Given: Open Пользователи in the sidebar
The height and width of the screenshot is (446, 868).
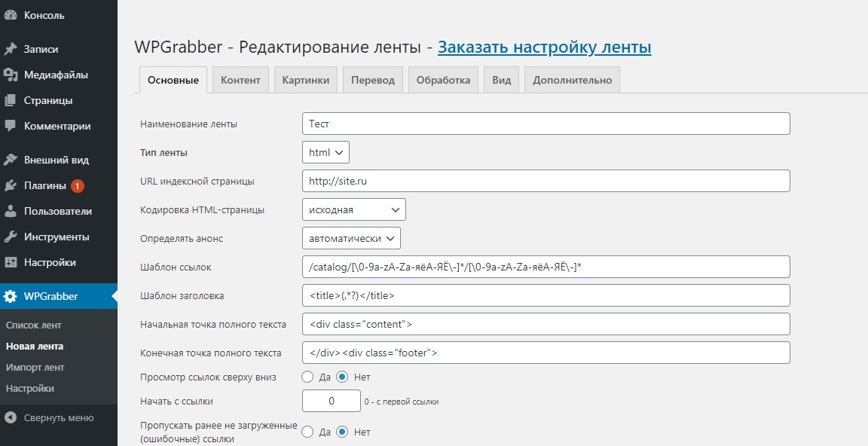Looking at the screenshot, I should tap(59, 211).
